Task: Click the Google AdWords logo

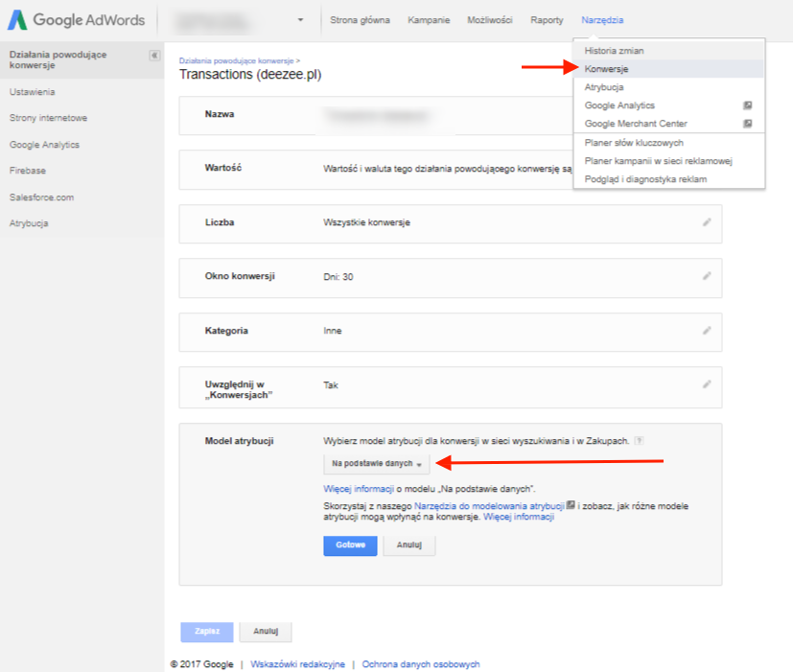Action: pyautogui.click(x=77, y=20)
